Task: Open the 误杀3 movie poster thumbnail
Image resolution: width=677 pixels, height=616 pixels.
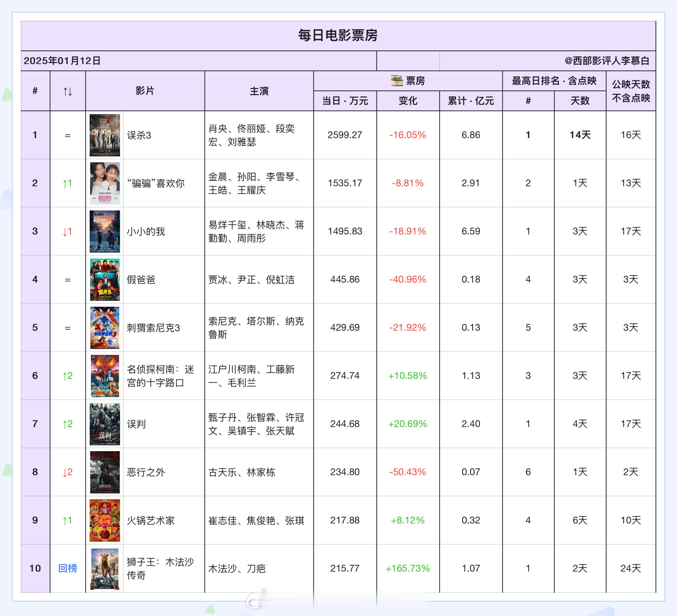Action: 105,135
